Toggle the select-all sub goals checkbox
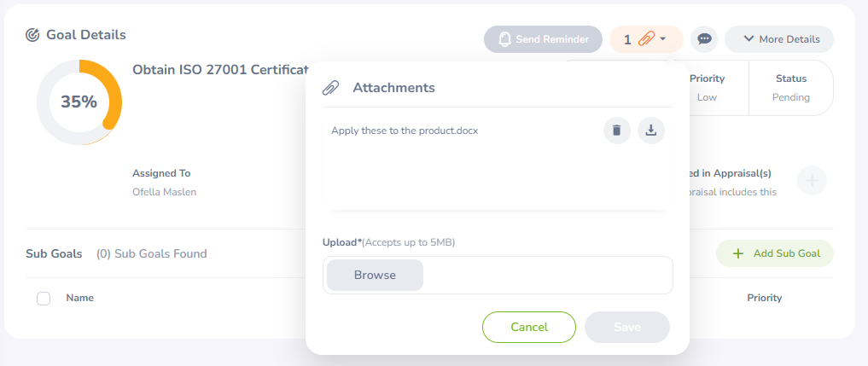 pyautogui.click(x=44, y=299)
